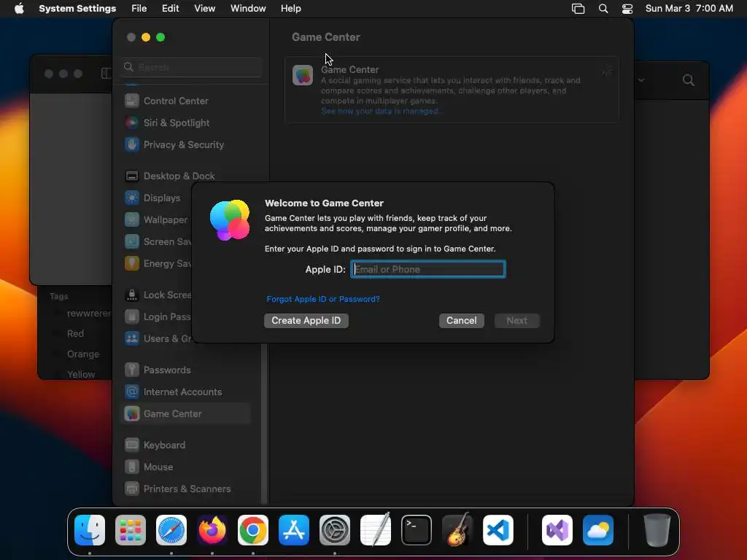Image resolution: width=747 pixels, height=560 pixels.
Task: Cancel the Game Center sign-in dialog
Action: click(461, 321)
